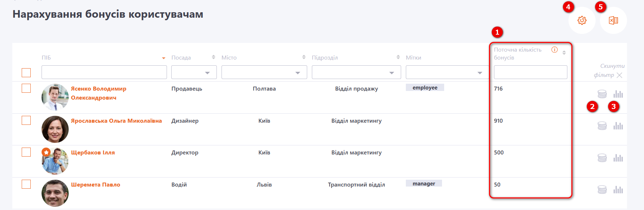Expand the Підрозділ filter dropdown
This screenshot has width=644, height=210.
pyautogui.click(x=356, y=73)
